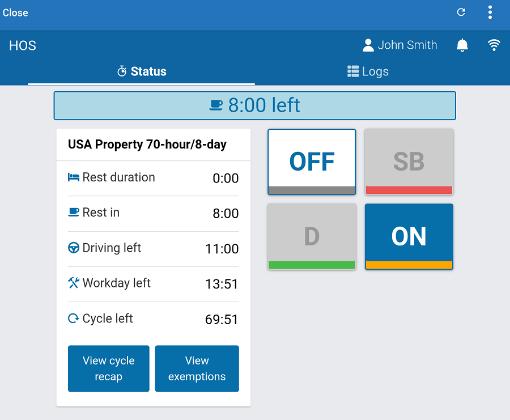Switch to the Logs tab
510x420 pixels.
368,71
